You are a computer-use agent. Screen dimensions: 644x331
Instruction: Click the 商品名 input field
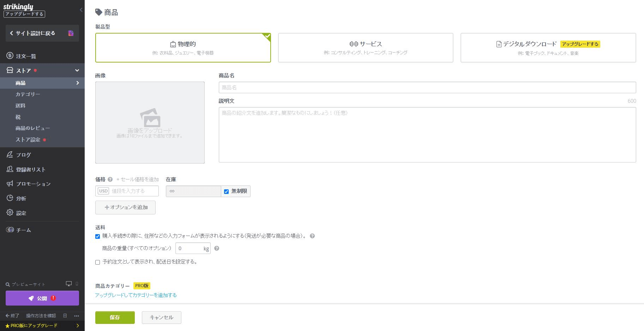point(427,88)
